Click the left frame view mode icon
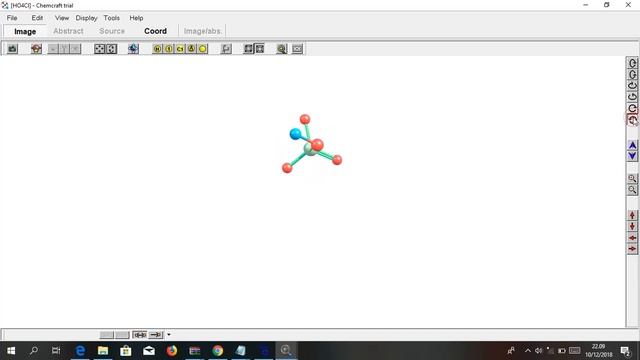This screenshot has width=640, height=360. click(248, 49)
